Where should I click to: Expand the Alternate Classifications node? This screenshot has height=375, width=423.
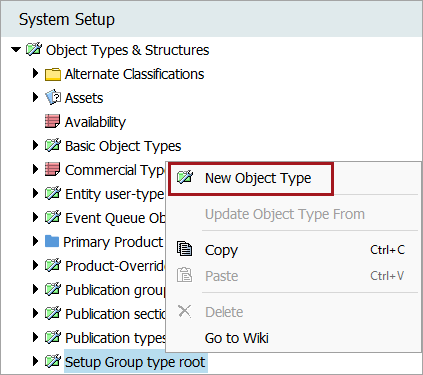coord(35,73)
